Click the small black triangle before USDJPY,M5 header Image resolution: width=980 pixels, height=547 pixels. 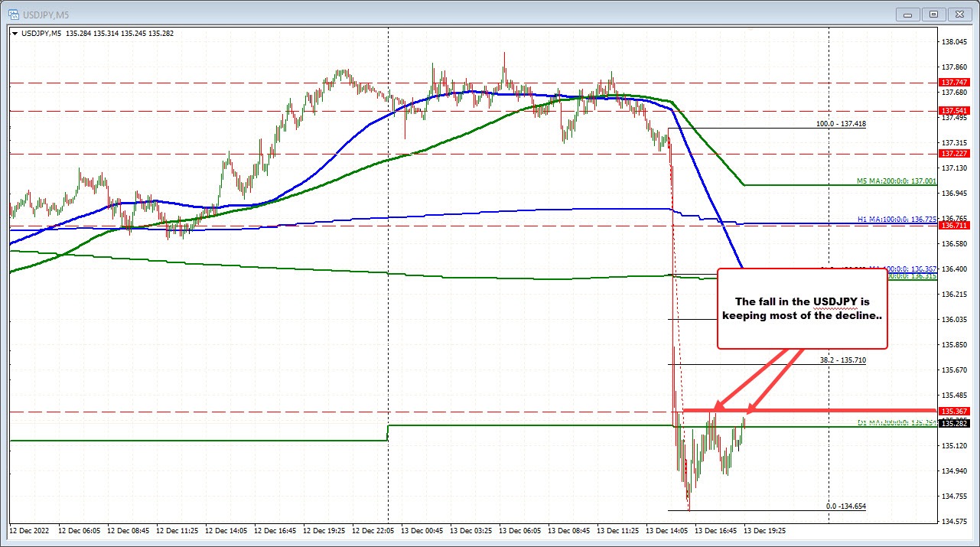14,32
